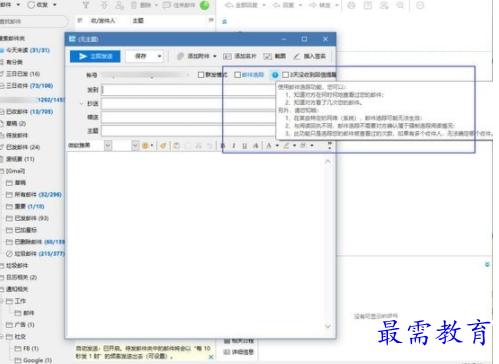Click the zoom magnifier icon in main toolbar
Image resolution: width=499 pixels, height=364 pixels.
(x=400, y=5)
